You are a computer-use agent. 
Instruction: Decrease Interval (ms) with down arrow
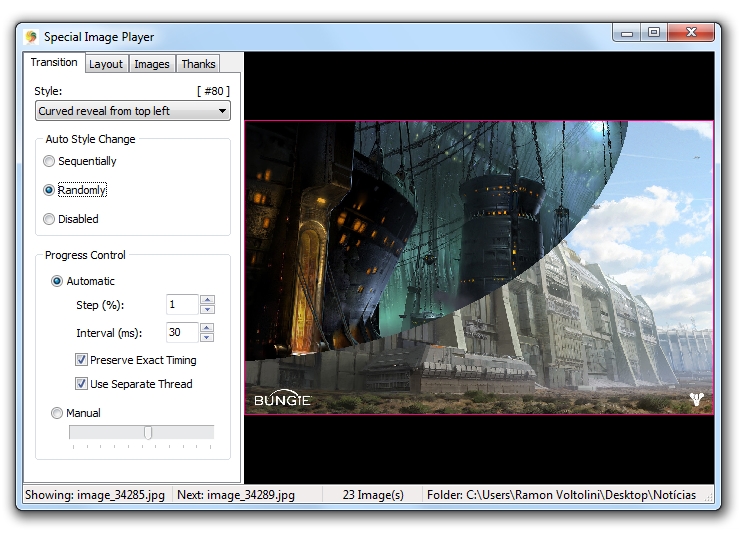pyautogui.click(x=207, y=337)
